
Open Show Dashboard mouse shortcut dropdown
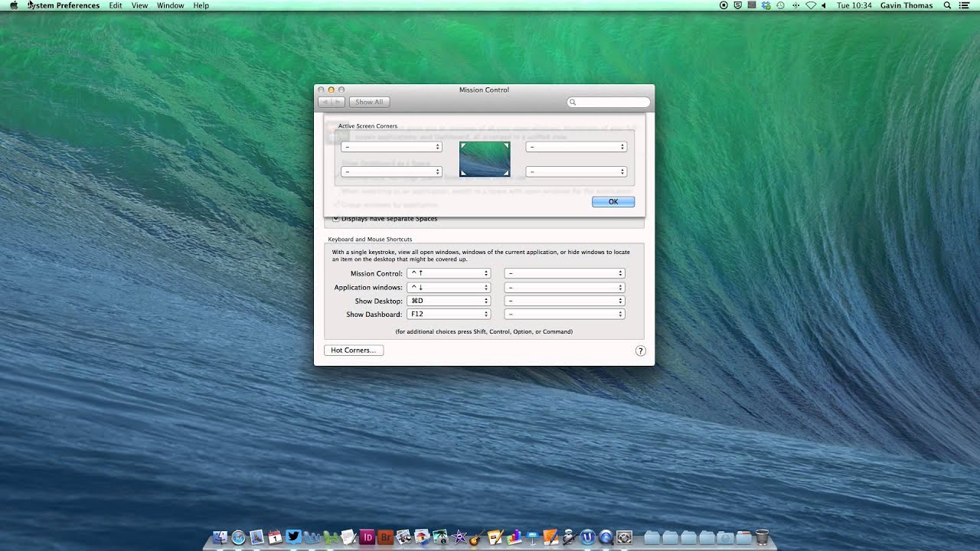[x=565, y=314]
